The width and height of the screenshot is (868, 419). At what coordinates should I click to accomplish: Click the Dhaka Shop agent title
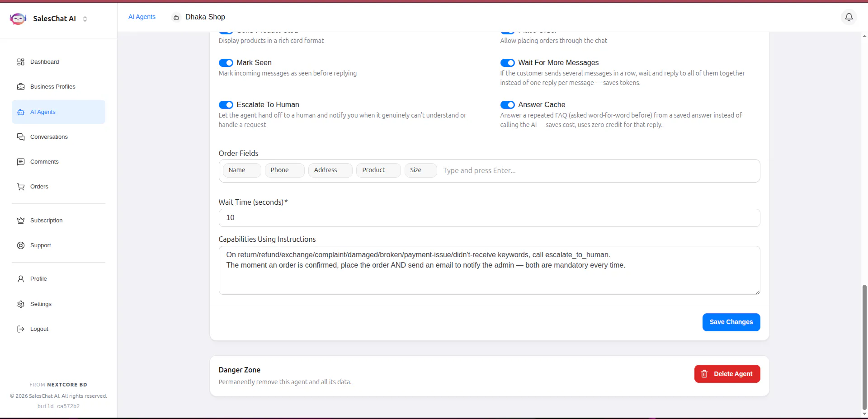point(205,17)
